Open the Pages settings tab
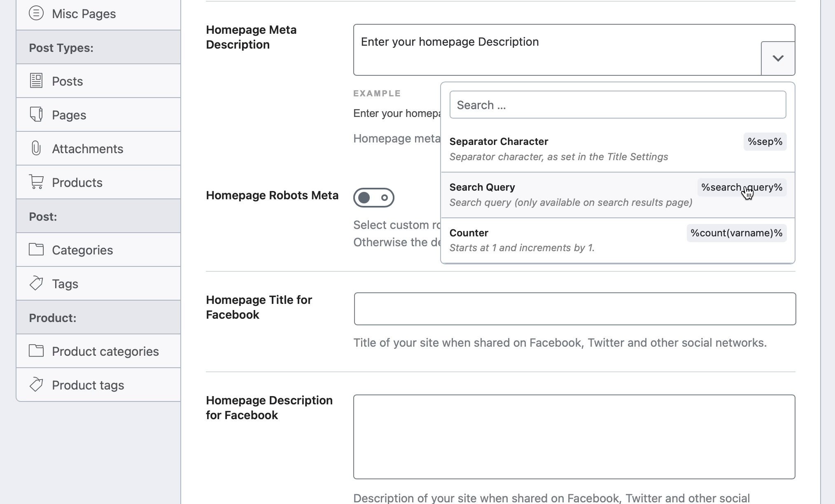The width and height of the screenshot is (835, 504). 98,115
